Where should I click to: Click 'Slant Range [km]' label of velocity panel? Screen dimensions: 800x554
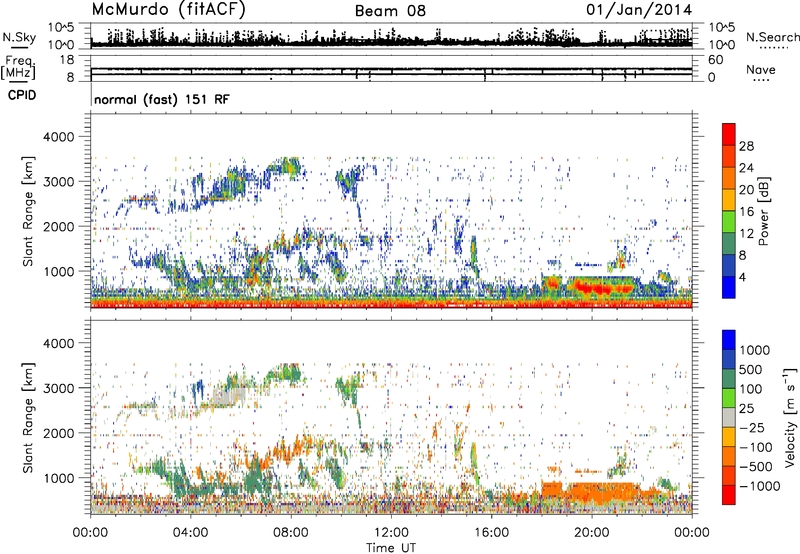click(28, 417)
